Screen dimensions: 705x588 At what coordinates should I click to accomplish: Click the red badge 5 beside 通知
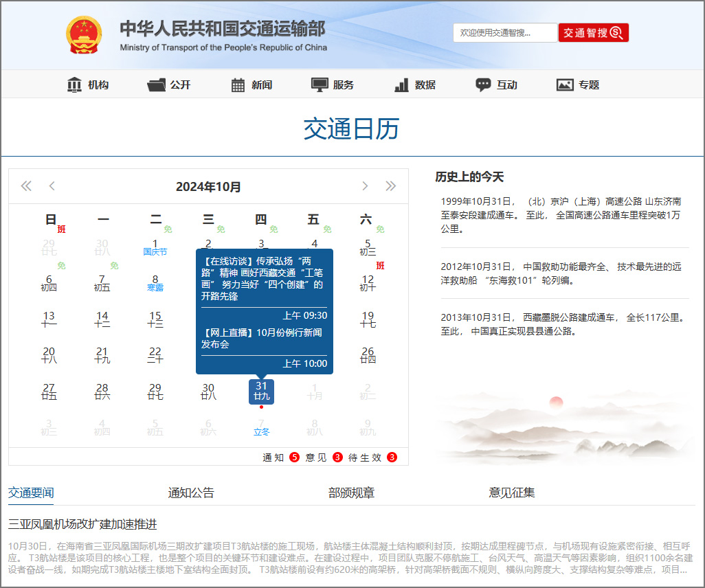point(295,457)
